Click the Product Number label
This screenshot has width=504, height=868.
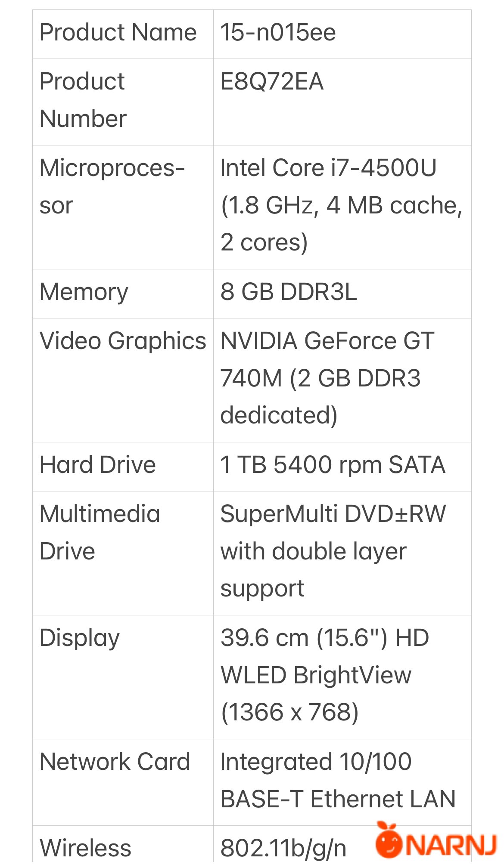pos(83,100)
